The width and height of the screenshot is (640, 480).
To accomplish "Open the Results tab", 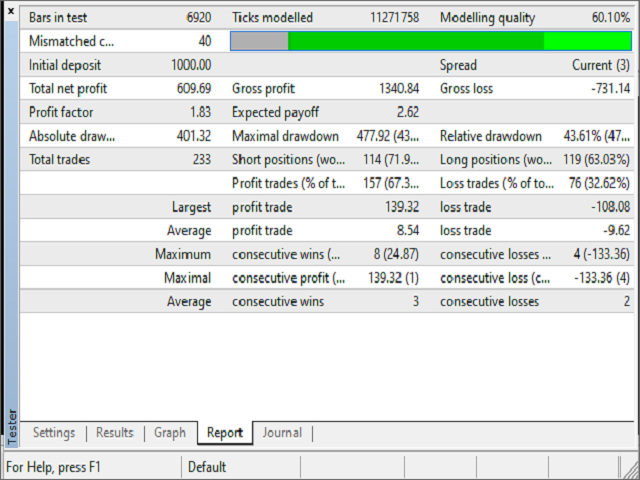I will [115, 433].
